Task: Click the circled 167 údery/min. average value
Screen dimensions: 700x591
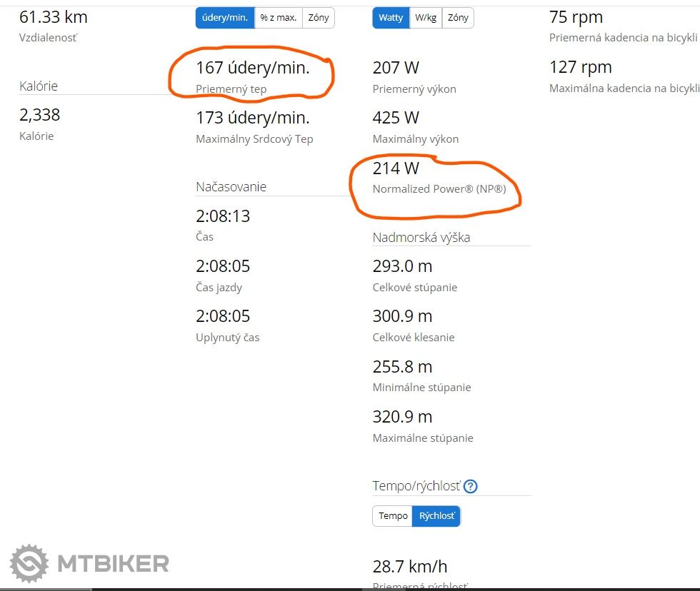Action: coord(252,69)
